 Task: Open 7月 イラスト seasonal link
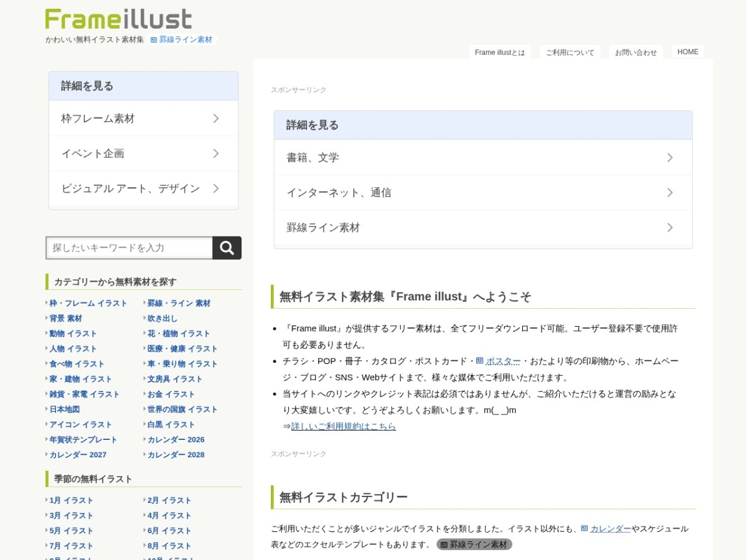click(71, 546)
